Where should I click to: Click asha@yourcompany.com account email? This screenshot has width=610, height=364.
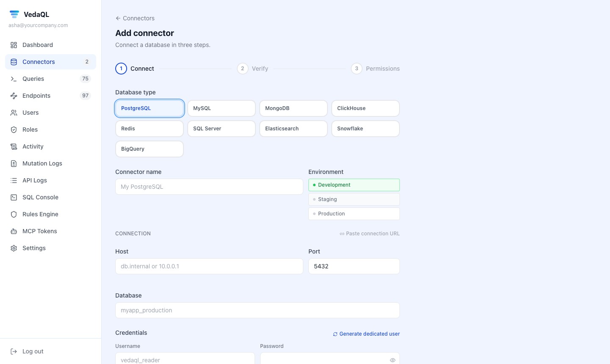point(38,25)
